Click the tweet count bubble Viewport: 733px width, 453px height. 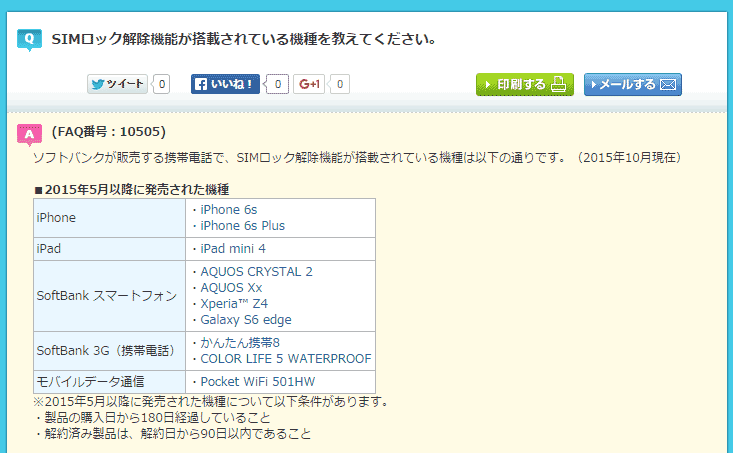162,84
